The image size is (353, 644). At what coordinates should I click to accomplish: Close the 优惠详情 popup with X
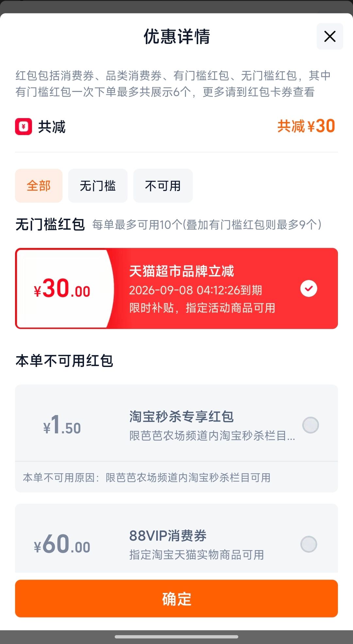[x=330, y=36]
